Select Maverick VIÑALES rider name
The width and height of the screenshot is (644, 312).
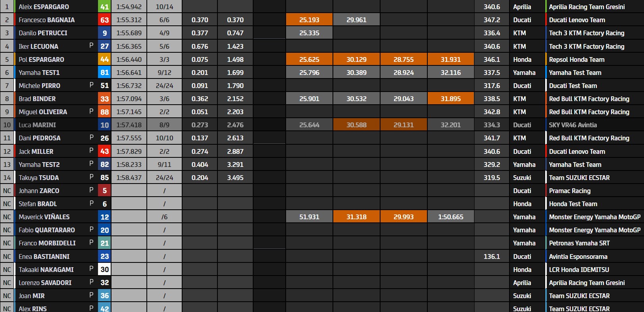click(x=44, y=217)
